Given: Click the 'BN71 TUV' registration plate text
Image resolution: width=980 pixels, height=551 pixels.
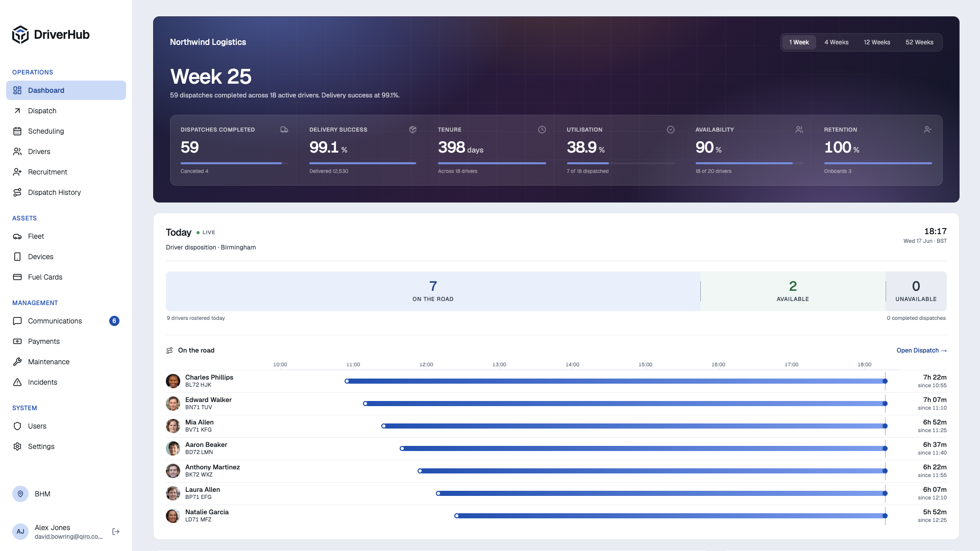Looking at the screenshot, I should click(199, 408).
